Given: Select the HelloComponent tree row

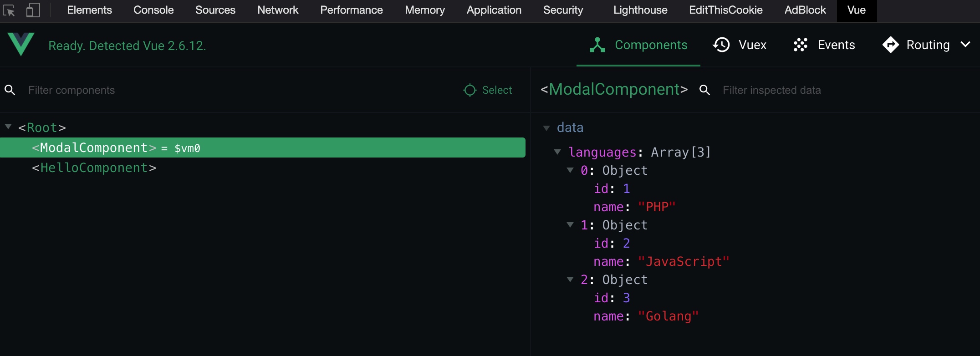Looking at the screenshot, I should point(263,168).
